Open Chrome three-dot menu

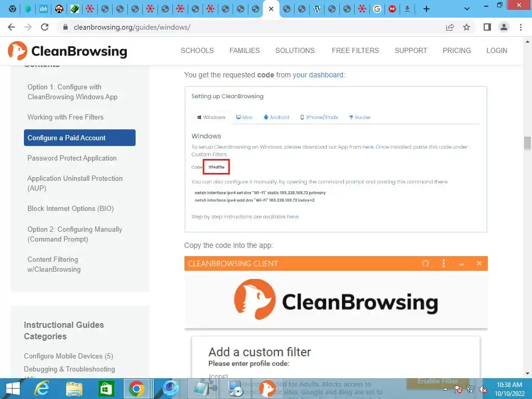521,27
